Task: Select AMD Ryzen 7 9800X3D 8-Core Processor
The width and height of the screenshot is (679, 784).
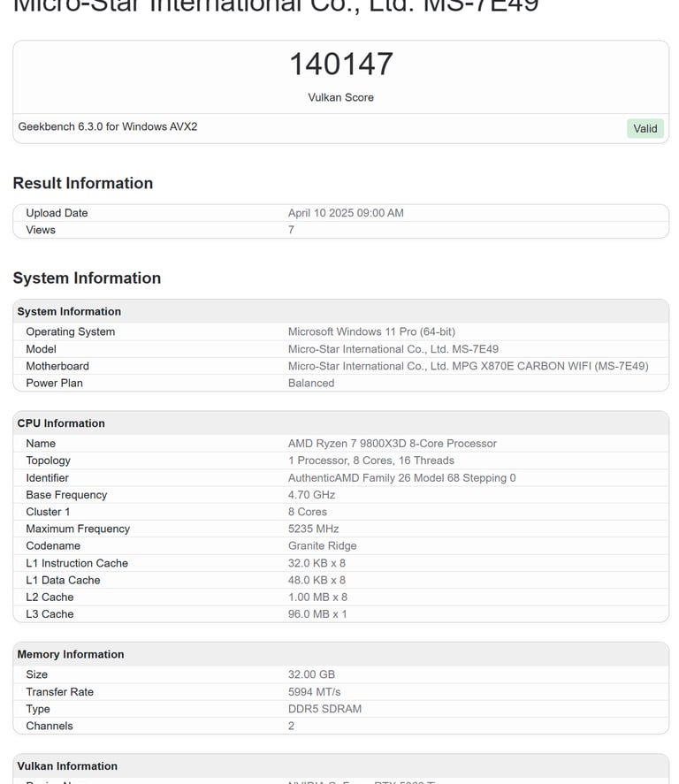Action: [392, 444]
